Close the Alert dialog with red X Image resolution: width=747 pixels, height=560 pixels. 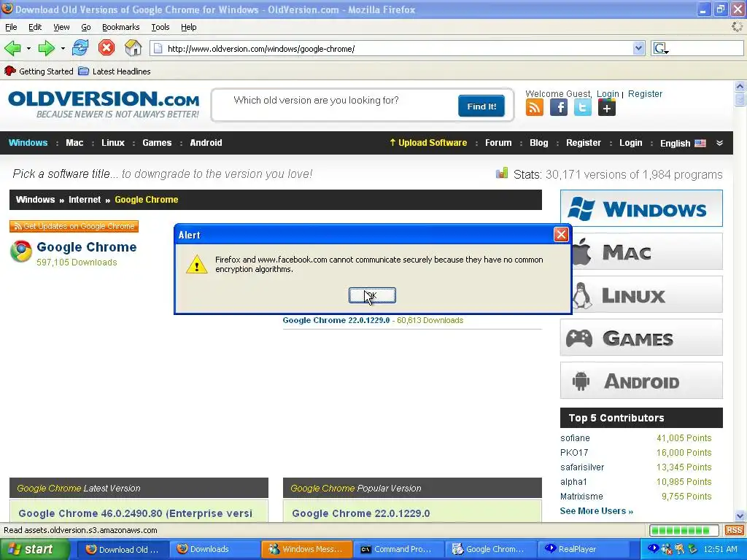(561, 234)
